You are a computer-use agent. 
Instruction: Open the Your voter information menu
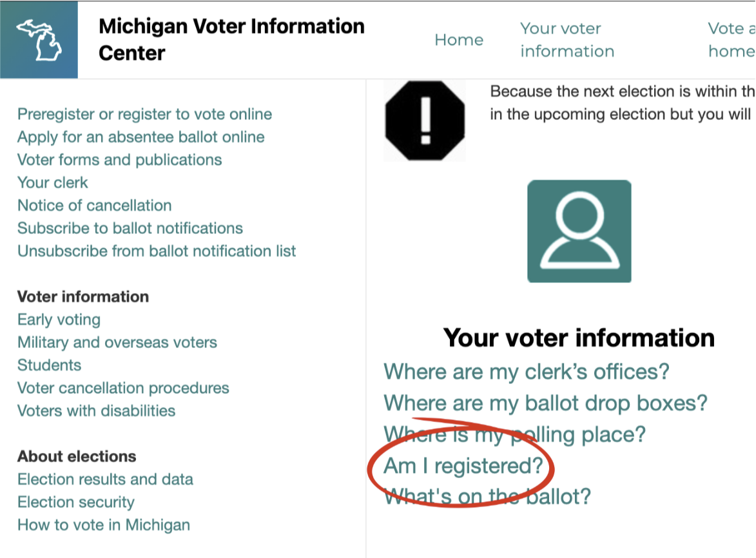pos(567,40)
